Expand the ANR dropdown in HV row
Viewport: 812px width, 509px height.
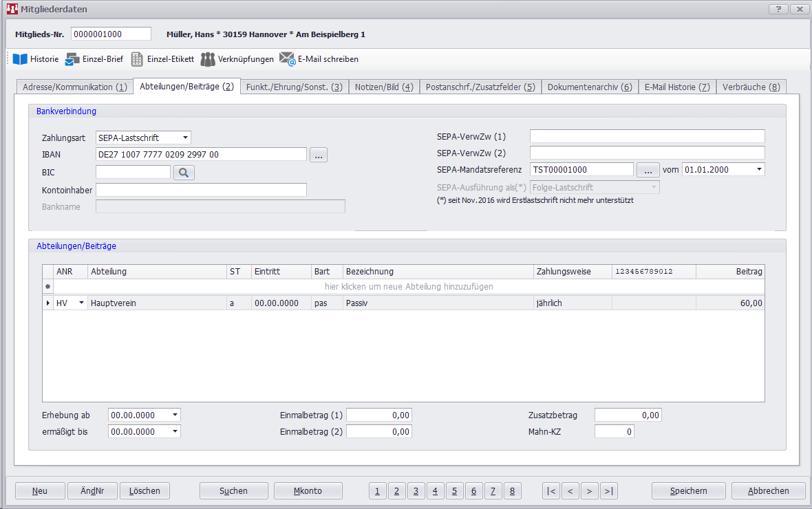81,303
